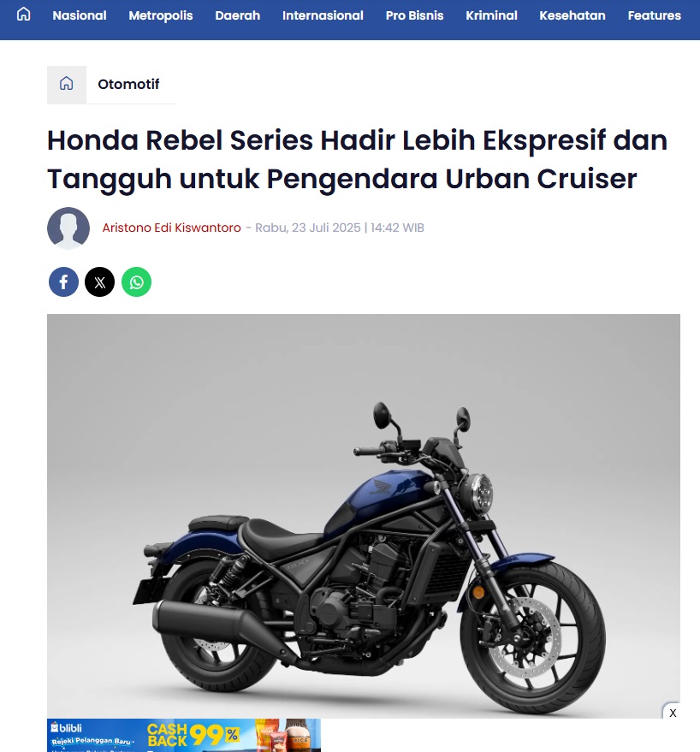The image size is (700, 752).
Task: Select Pro Bisnis in navigation bar
Action: click(414, 15)
